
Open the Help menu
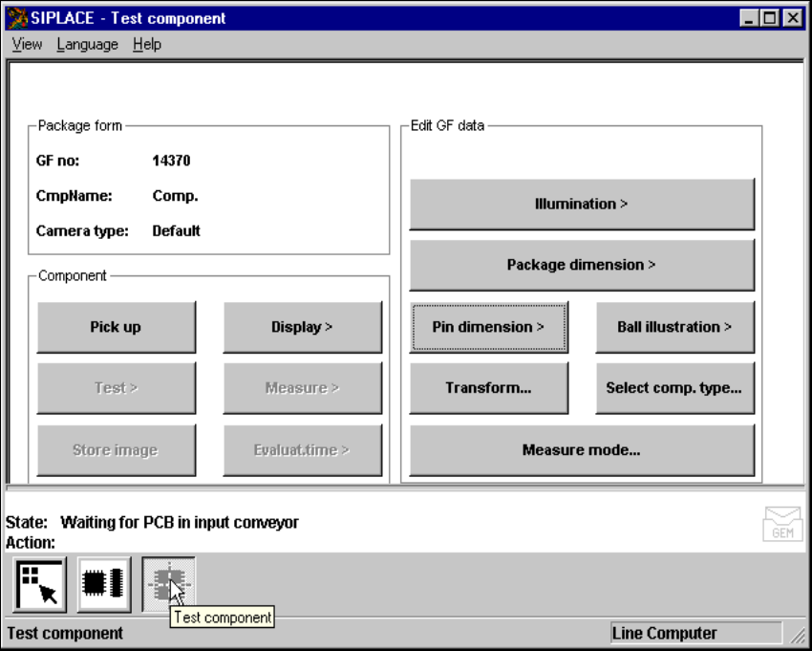click(x=147, y=45)
